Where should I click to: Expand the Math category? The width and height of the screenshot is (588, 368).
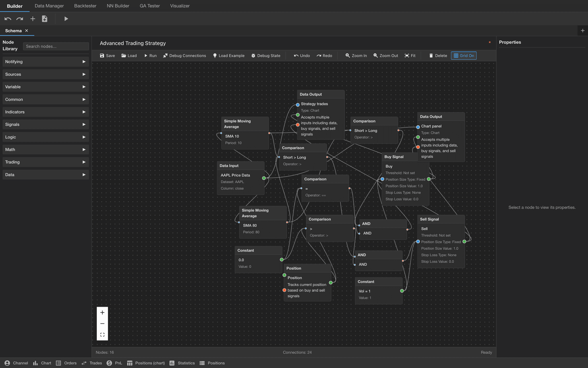click(46, 149)
